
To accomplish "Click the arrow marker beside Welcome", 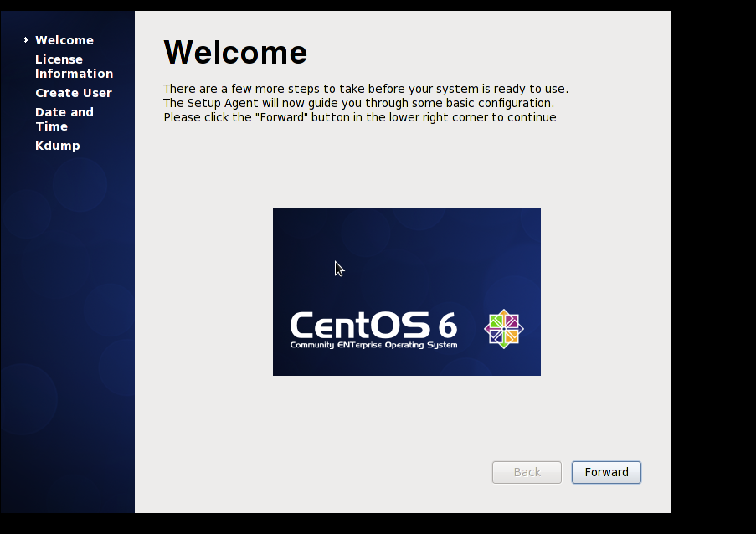I will click(27, 40).
